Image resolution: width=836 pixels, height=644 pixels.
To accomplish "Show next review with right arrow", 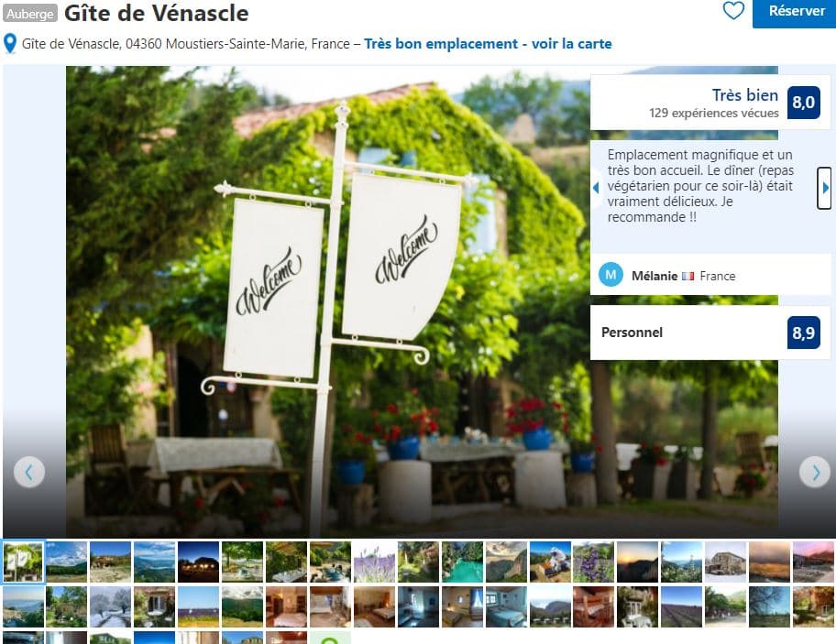I will click(824, 188).
